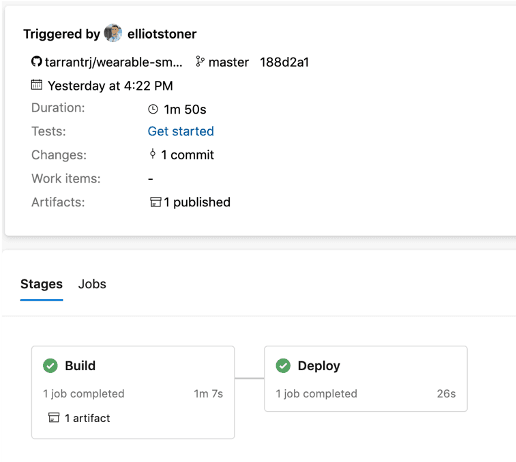This screenshot has height=462, width=516.
Task: Open the Get started tests link
Action: [181, 131]
